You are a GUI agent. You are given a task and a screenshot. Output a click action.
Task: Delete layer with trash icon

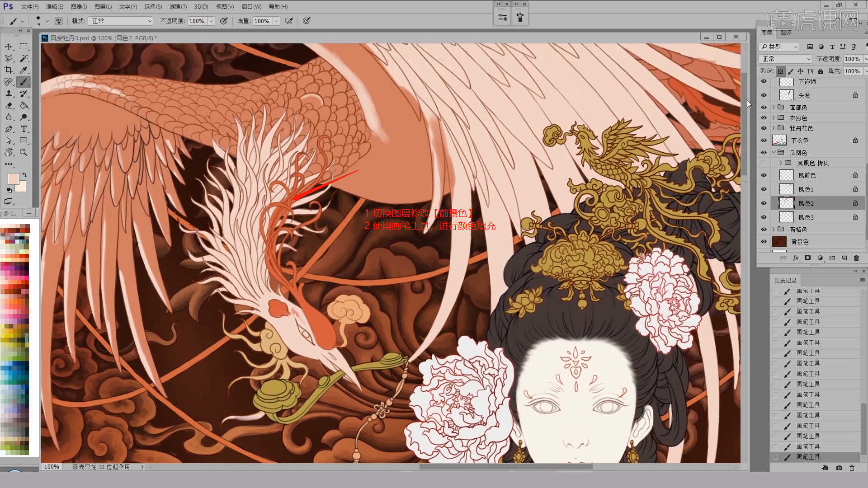click(x=856, y=258)
